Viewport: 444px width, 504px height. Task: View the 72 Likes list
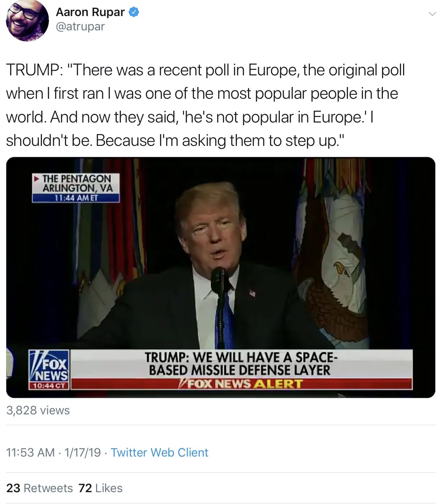coord(101,488)
